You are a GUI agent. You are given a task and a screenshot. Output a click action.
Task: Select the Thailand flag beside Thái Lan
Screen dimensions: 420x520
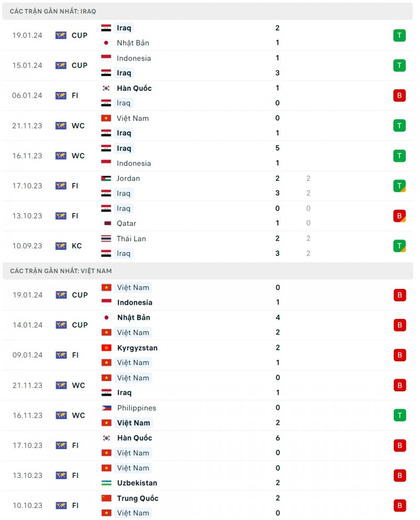[106, 238]
